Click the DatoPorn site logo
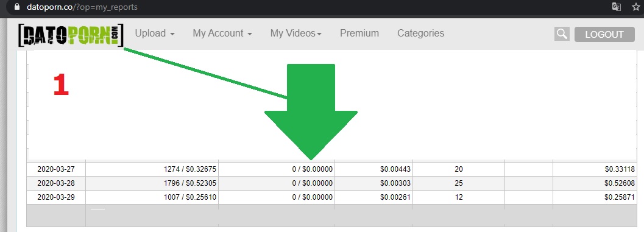Screen dimensions: 644x232 [71, 35]
